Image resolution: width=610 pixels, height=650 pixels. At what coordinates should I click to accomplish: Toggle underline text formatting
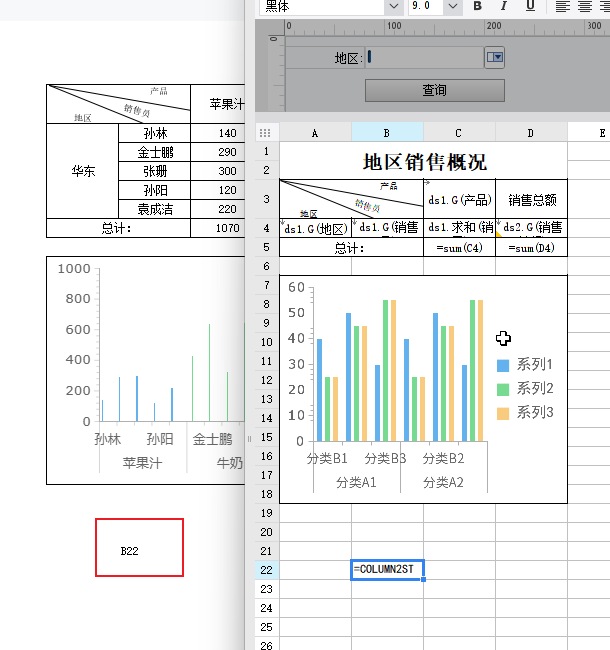click(530, 6)
